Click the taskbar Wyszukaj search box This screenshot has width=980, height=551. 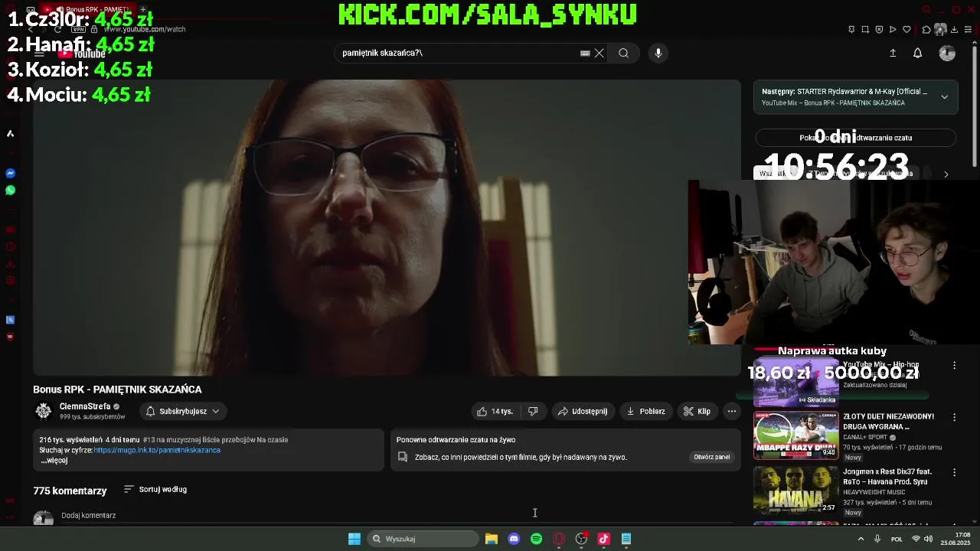(x=422, y=539)
